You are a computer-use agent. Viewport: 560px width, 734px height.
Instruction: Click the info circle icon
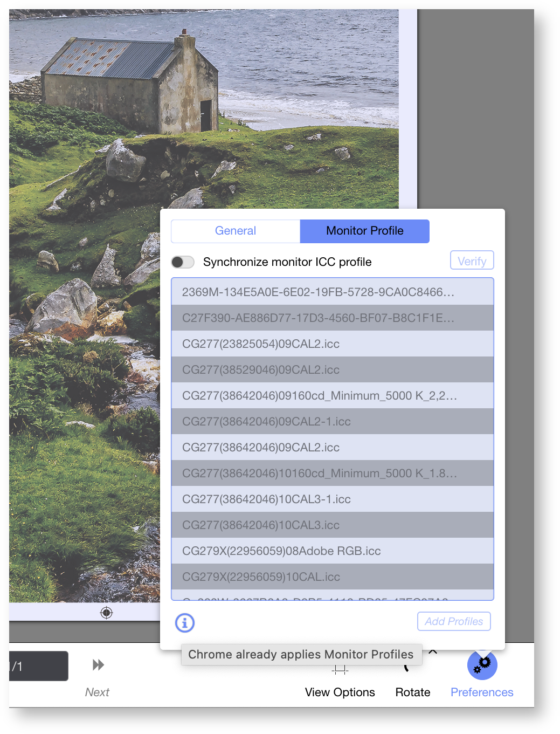point(185,623)
